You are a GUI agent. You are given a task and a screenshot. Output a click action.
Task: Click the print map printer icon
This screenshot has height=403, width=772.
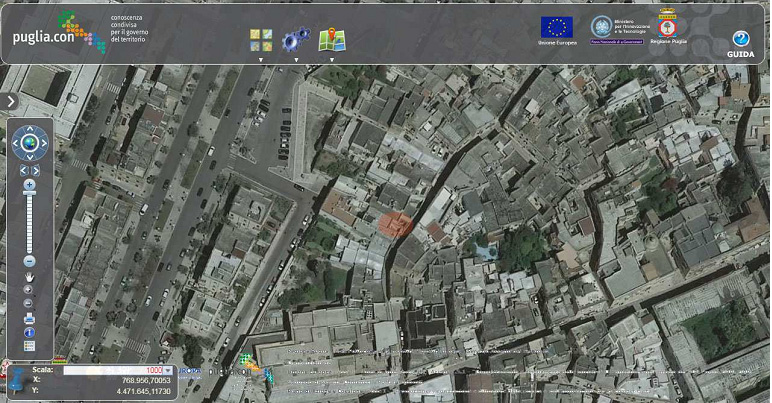pos(30,318)
